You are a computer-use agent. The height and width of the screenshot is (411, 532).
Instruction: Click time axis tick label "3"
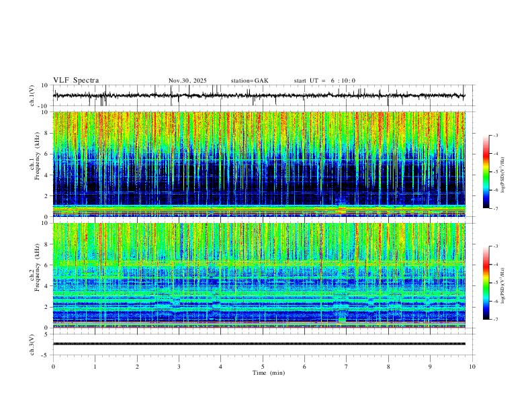coord(179,367)
